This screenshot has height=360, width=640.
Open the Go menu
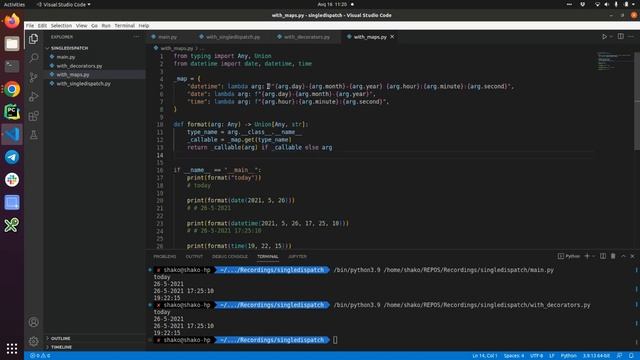94,25
